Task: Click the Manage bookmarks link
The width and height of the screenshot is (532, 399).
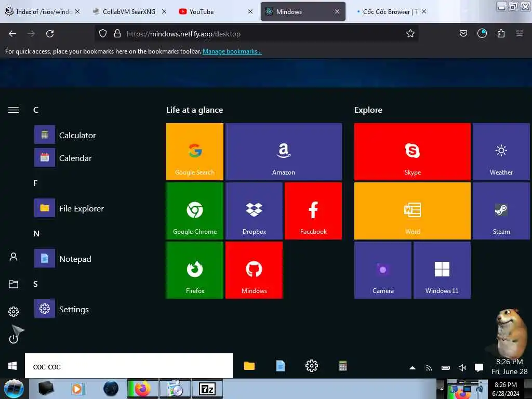Action: pyautogui.click(x=232, y=51)
